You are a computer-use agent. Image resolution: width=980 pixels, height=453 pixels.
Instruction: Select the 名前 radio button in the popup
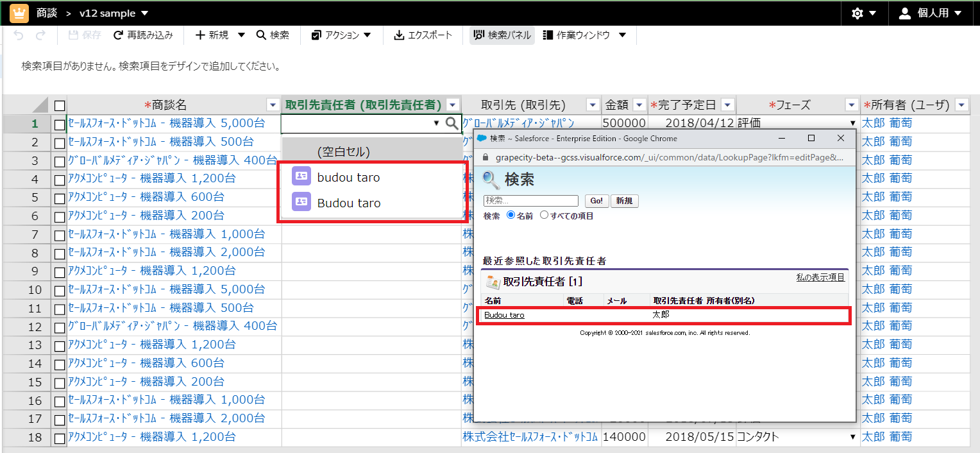coord(511,216)
